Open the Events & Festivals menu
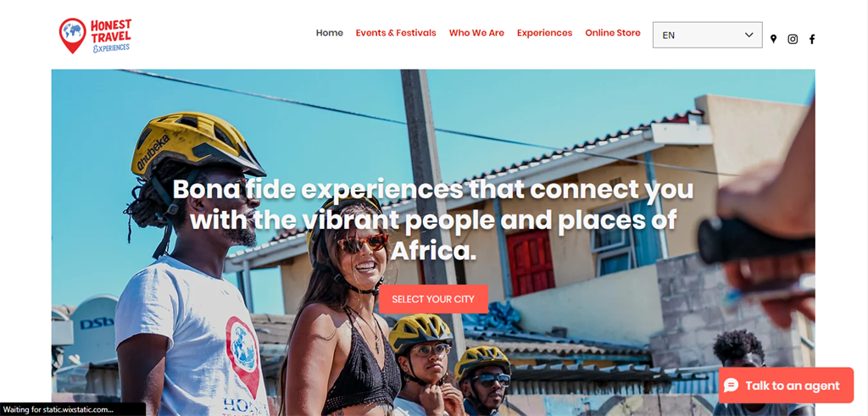Image resolution: width=868 pixels, height=416 pixels. click(396, 33)
